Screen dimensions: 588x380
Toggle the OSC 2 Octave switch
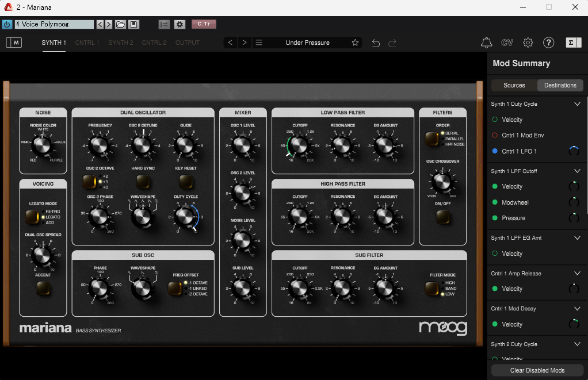89,182
